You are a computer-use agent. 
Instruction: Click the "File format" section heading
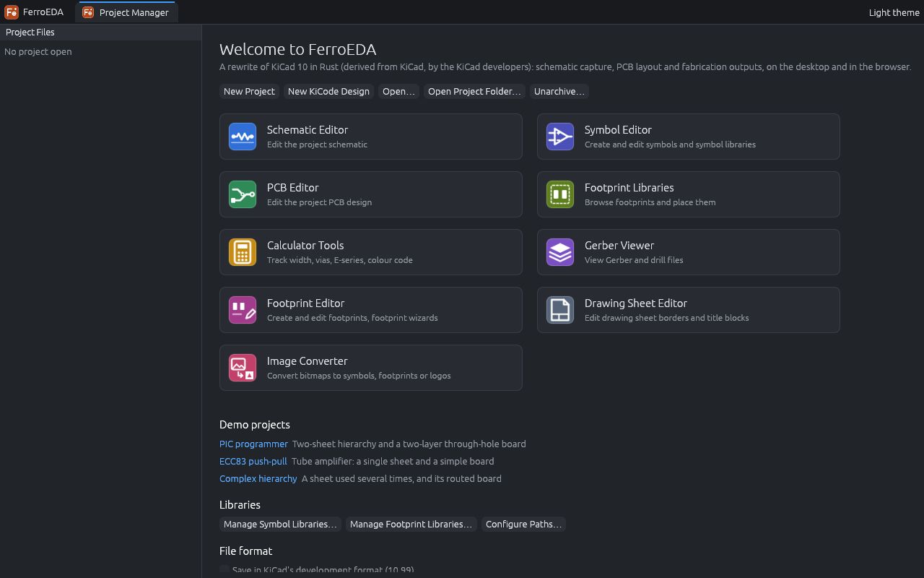245,551
